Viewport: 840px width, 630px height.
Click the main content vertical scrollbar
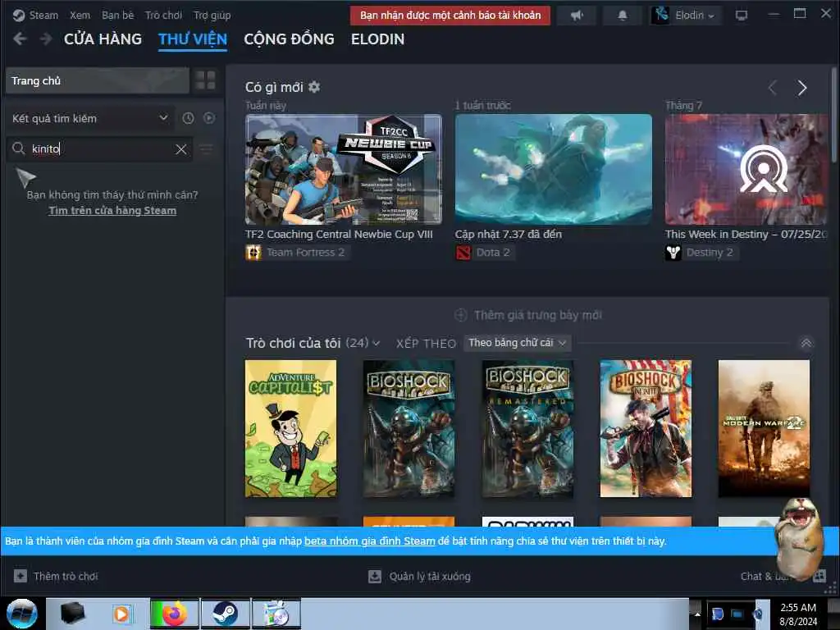pos(833,115)
